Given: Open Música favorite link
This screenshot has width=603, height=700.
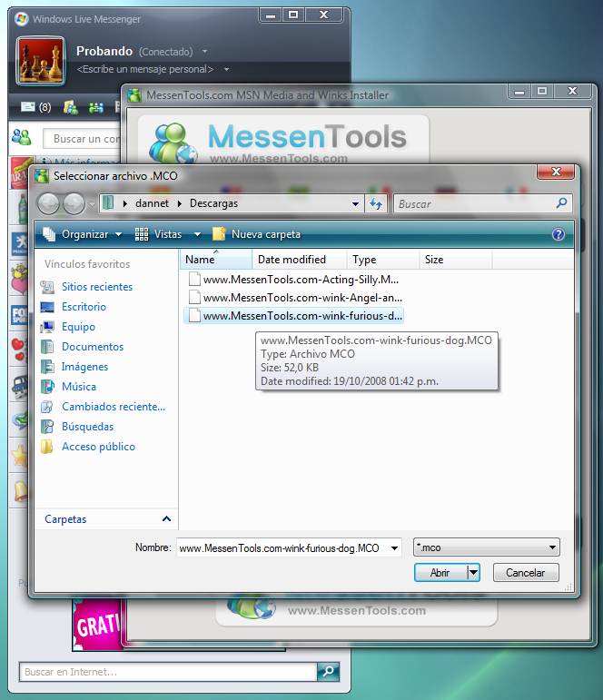Looking at the screenshot, I should 79,387.
